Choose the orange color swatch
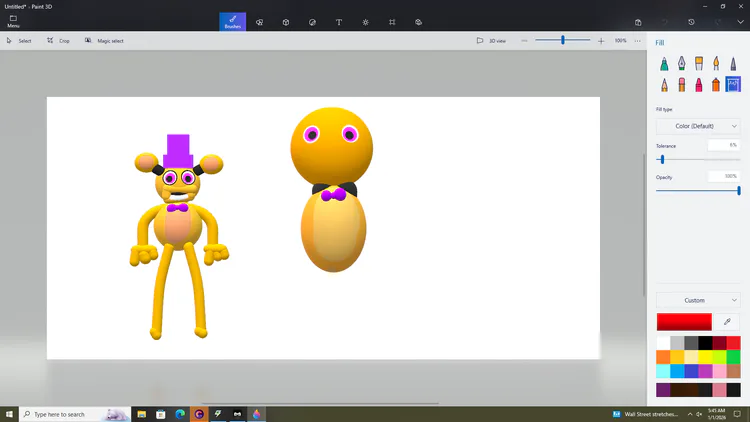This screenshot has height=422, width=750. tap(663, 357)
